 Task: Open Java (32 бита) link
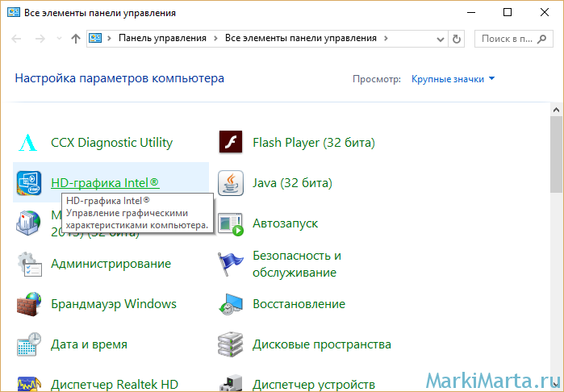click(x=292, y=183)
